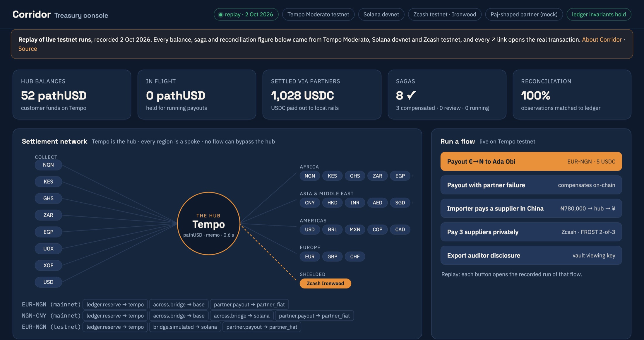Open the Hub Balances 52 pathUSD card
644x340 pixels.
[72, 95]
